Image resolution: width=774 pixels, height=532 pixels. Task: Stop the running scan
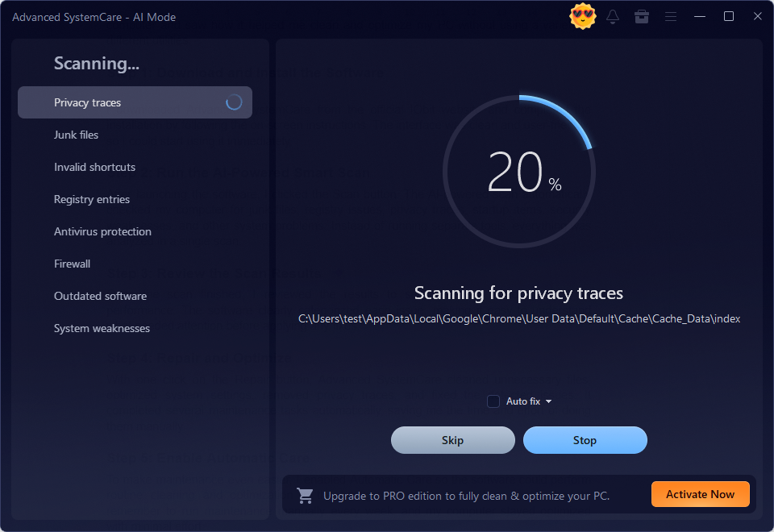point(585,440)
